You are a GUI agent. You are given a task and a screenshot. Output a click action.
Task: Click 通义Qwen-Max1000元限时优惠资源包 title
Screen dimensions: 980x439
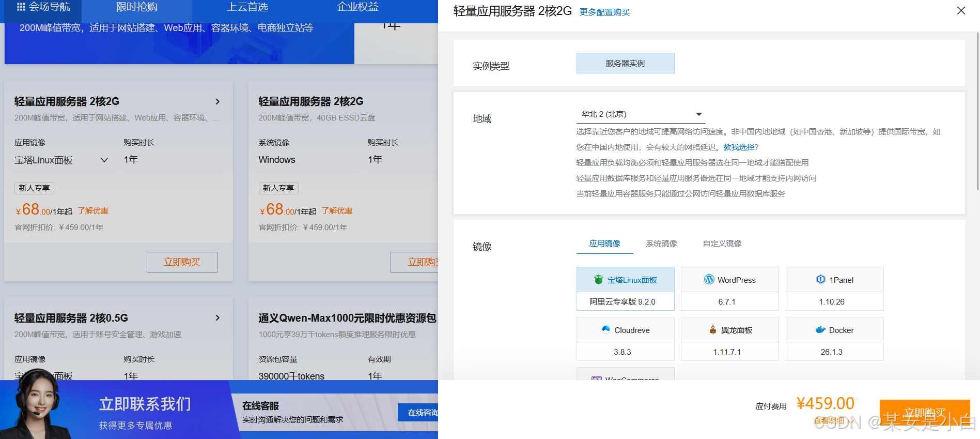(347, 318)
